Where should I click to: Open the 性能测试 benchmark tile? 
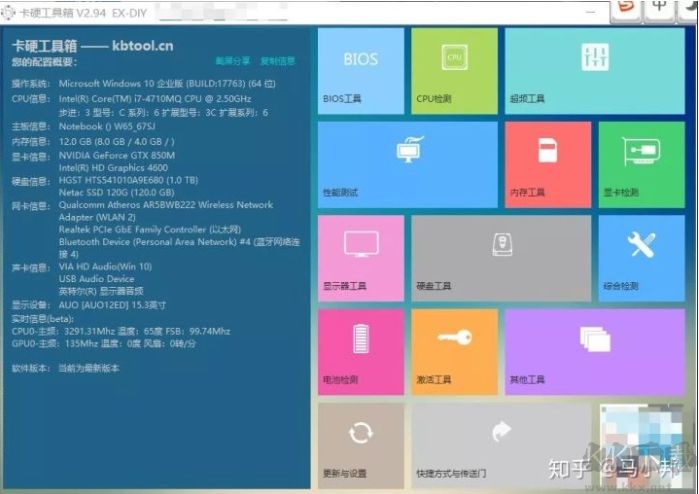coord(408,165)
